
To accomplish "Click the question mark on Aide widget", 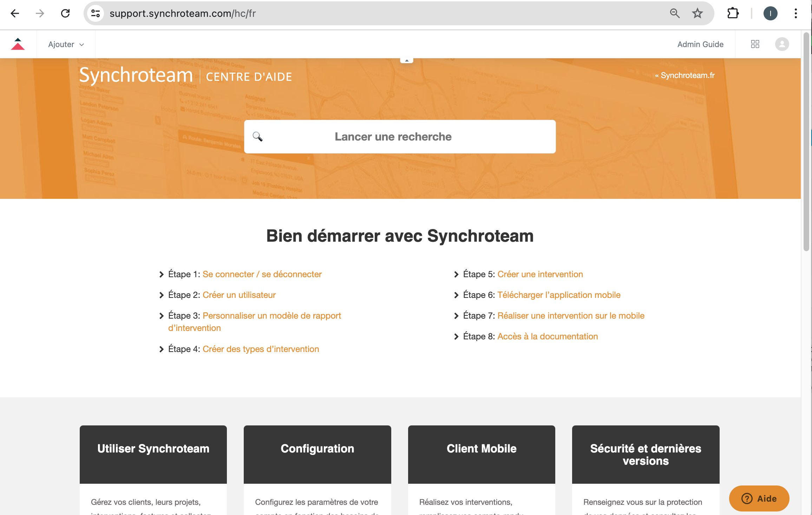I will (x=747, y=498).
